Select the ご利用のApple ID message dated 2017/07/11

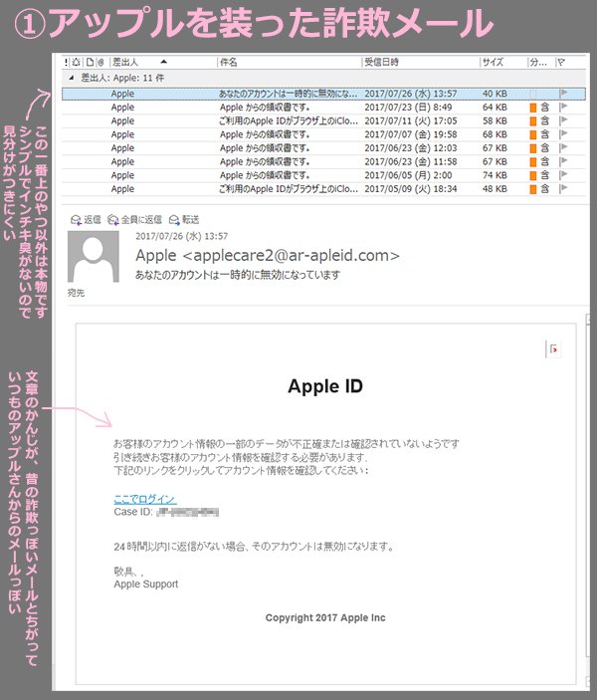pyautogui.click(x=323, y=121)
